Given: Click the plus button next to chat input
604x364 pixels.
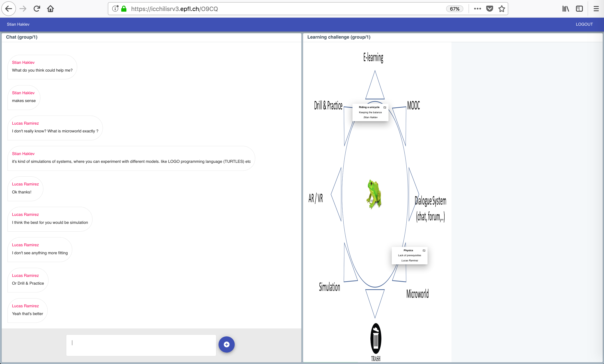Looking at the screenshot, I should [226, 344].
